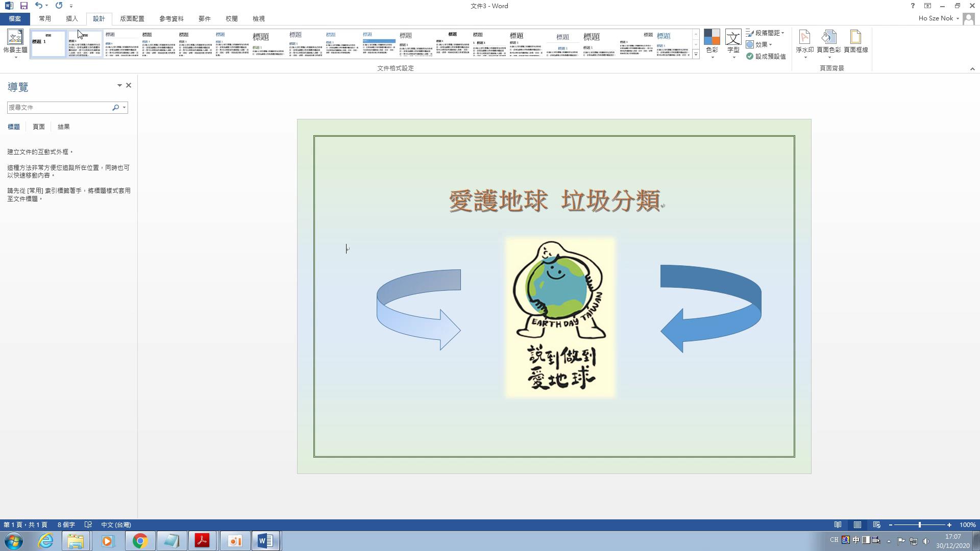Open the 頁面色彩 page color button
980x551 pixels.
tap(828, 44)
